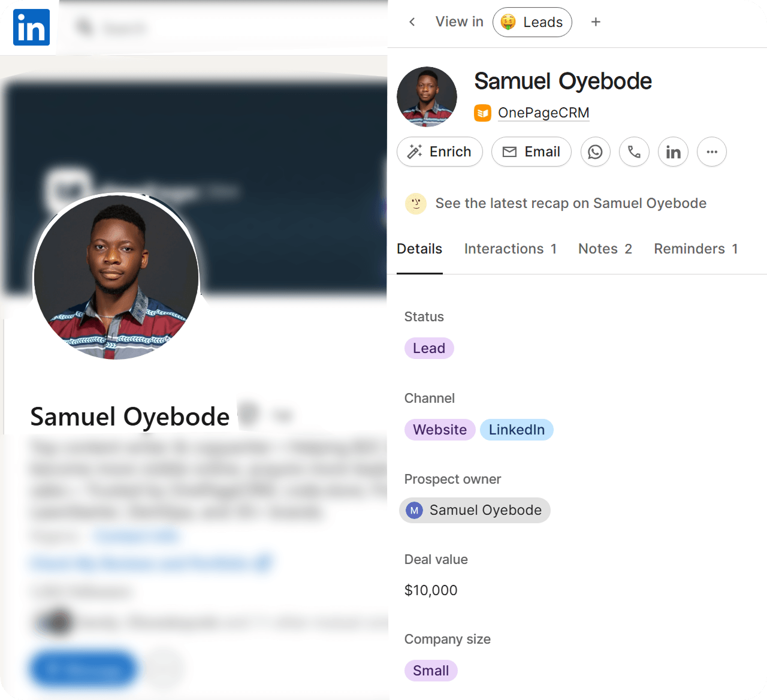Click the Samuel Oyebode CRM panel heading
Screen dimensions: 767x700
tap(563, 81)
